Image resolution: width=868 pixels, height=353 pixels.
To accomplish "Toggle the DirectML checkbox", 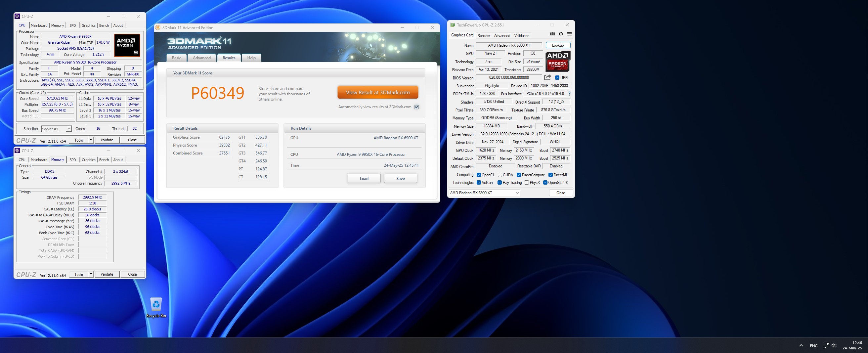I will pyautogui.click(x=550, y=175).
